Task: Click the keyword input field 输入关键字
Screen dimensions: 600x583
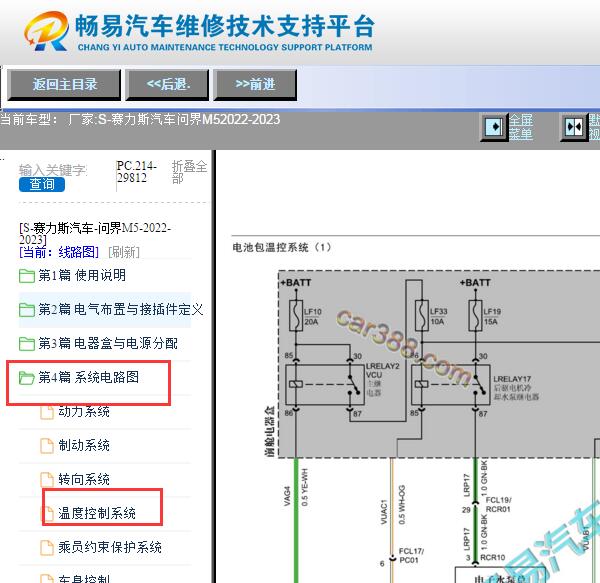Action: point(53,170)
